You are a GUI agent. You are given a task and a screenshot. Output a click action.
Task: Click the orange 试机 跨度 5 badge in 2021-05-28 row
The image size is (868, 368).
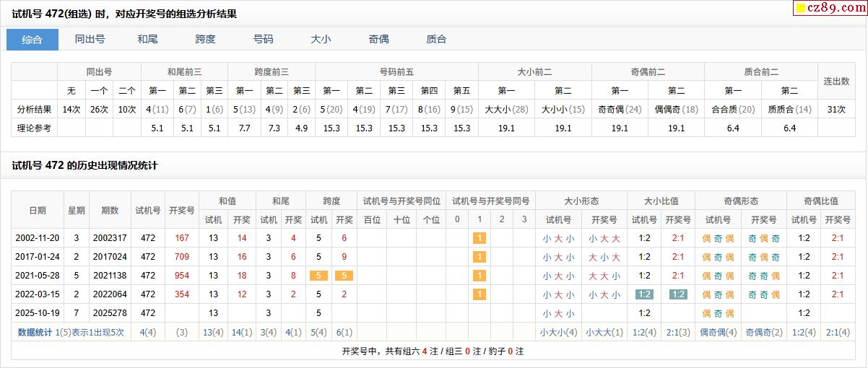318,276
